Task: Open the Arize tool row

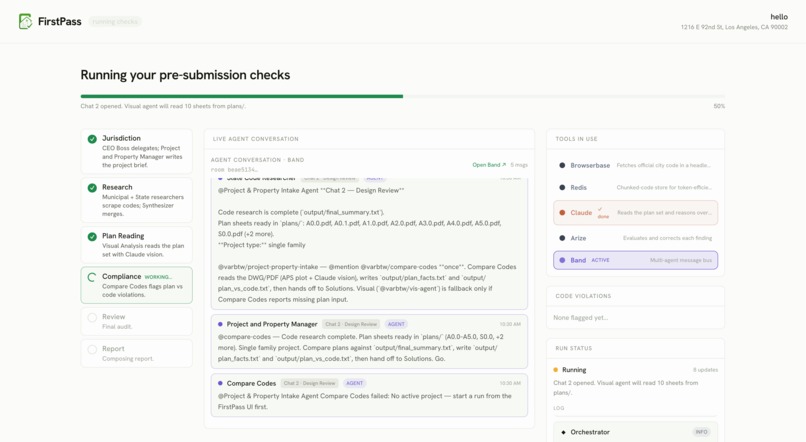Action: pyautogui.click(x=635, y=238)
